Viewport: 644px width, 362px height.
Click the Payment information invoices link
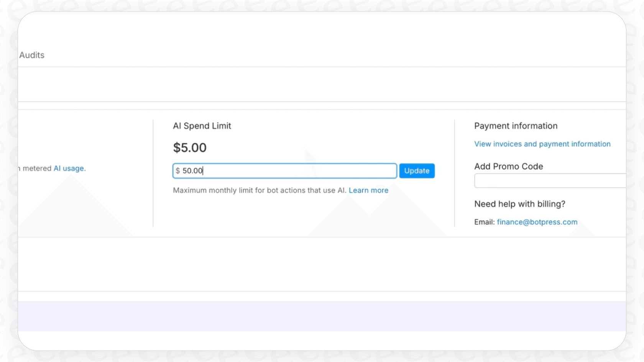(542, 144)
